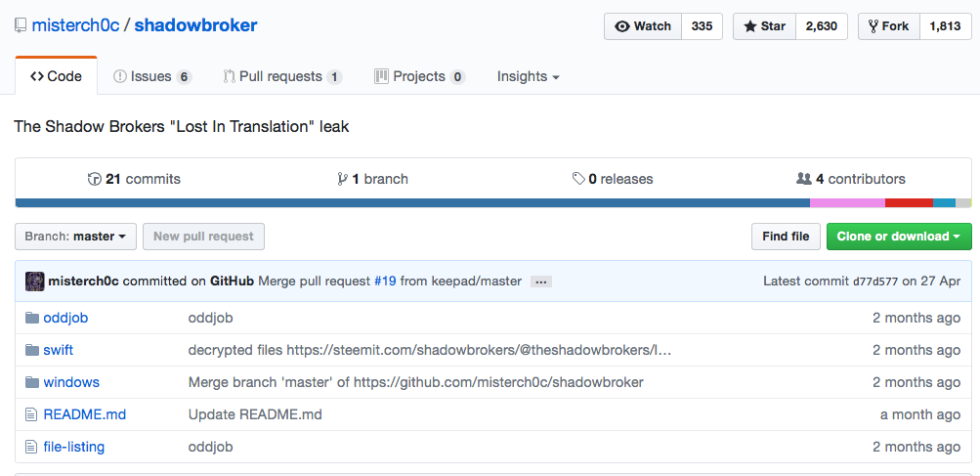The height and width of the screenshot is (476, 980).
Task: Click the branch icon beside 1 branch
Action: [x=342, y=179]
